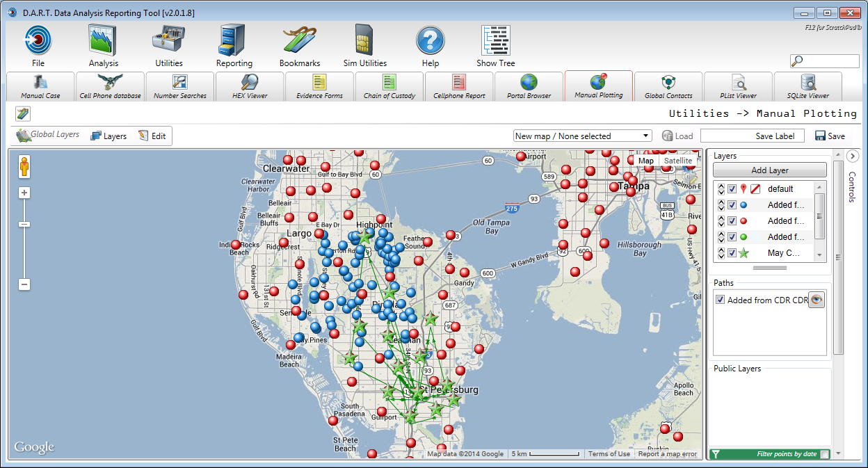This screenshot has height=468, width=868.
Task: Click the Save button with floppy icon
Action: 830,136
